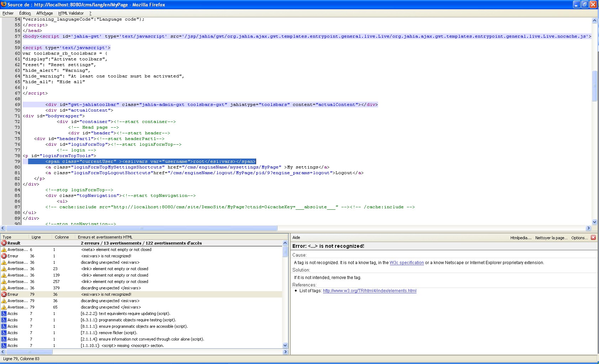The image size is (599, 364).
Task: Click accessibility icon for [6.3.1.1] row
Action: (x=4, y=320)
